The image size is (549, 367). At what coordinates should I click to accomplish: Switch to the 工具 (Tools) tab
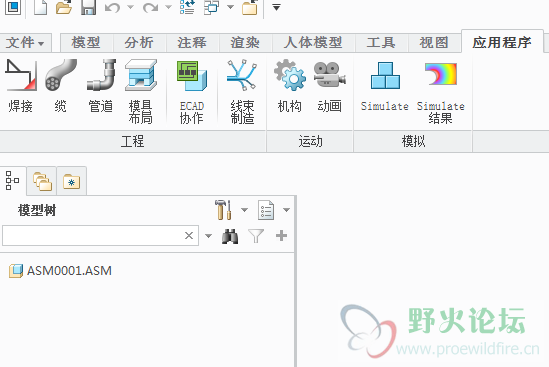point(381,43)
